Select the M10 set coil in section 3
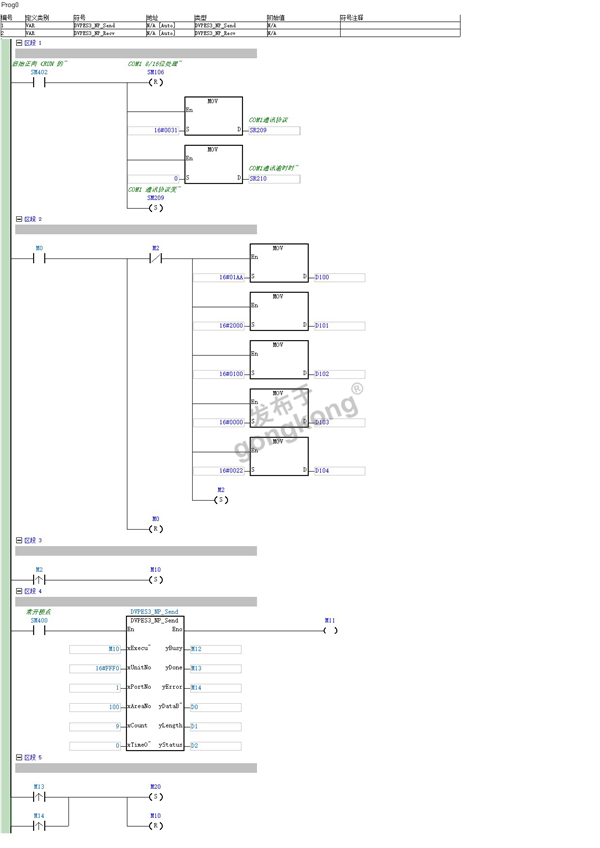 point(156,580)
